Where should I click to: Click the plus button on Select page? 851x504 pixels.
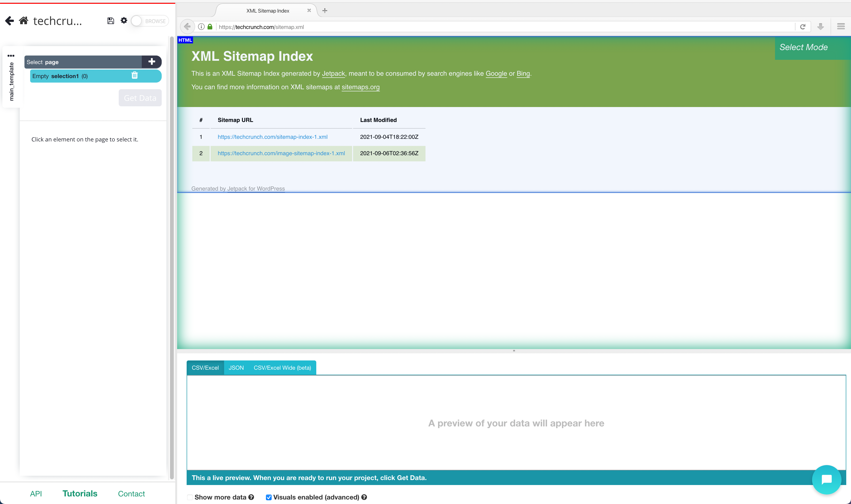pyautogui.click(x=151, y=62)
